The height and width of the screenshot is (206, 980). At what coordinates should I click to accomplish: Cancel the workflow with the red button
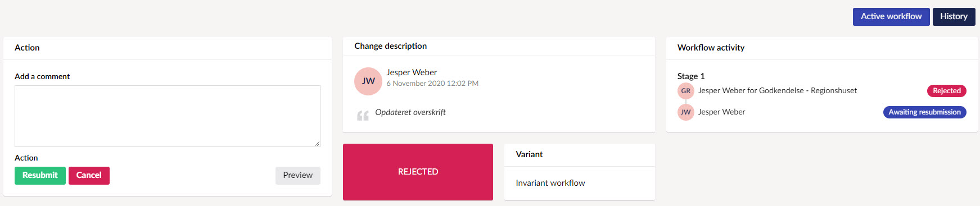point(89,176)
